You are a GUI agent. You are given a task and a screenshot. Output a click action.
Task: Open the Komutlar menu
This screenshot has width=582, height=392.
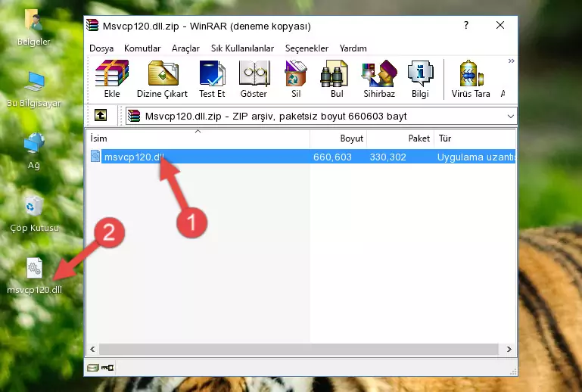142,48
